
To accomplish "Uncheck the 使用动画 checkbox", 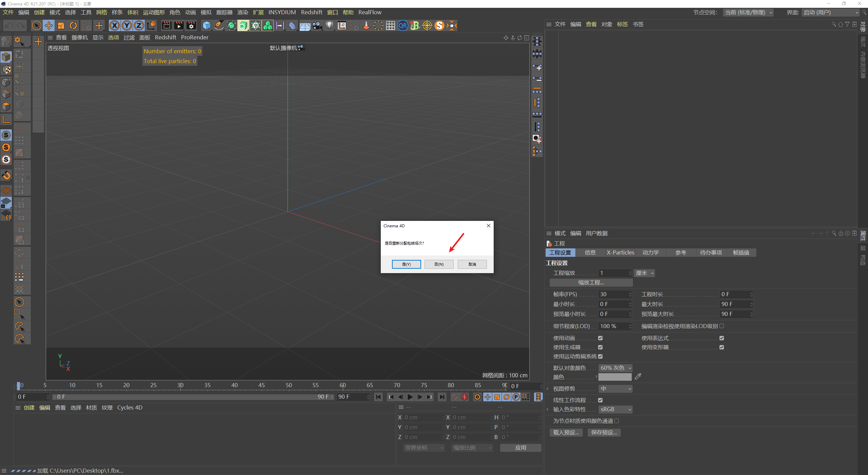I will [x=600, y=338].
